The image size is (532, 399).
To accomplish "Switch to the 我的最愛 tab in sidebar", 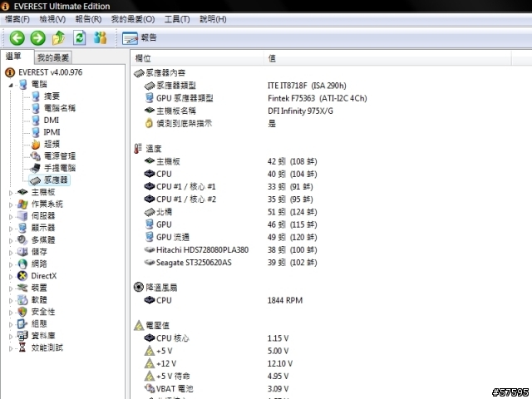I will click(53, 57).
